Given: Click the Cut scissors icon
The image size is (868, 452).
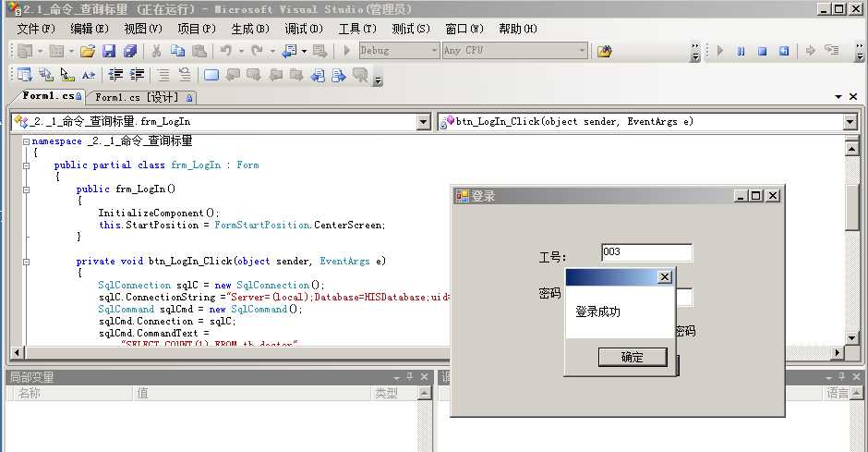Looking at the screenshot, I should (157, 51).
